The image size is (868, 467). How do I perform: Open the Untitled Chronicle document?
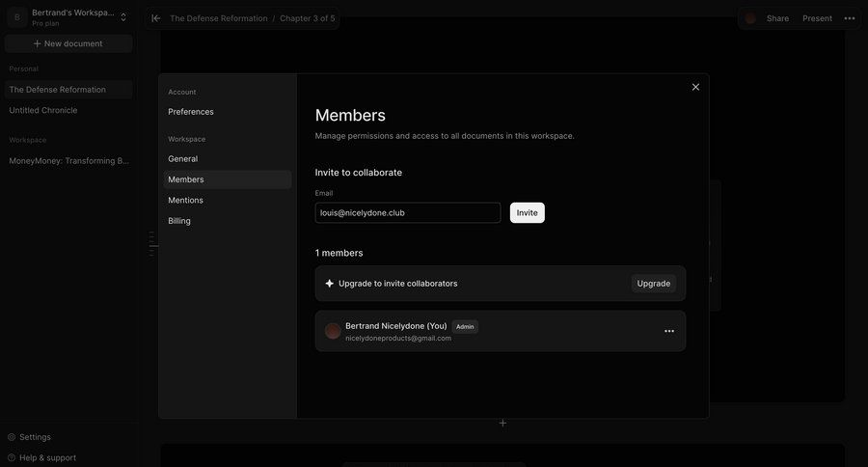(x=68, y=110)
